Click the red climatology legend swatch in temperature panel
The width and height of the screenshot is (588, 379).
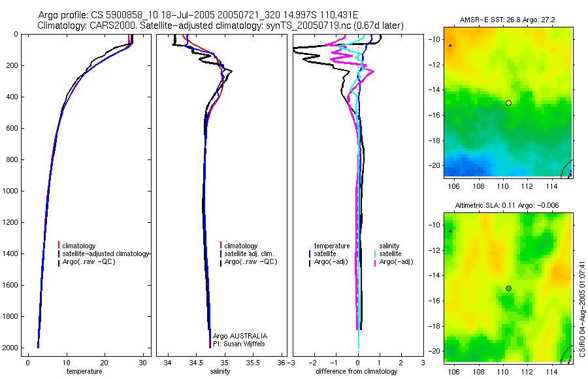pos(59,246)
